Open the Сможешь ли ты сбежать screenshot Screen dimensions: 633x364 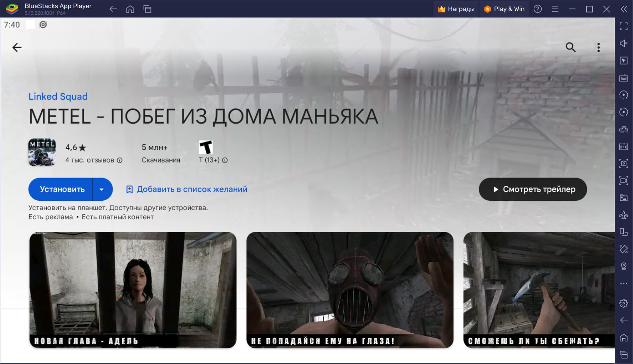point(539,290)
